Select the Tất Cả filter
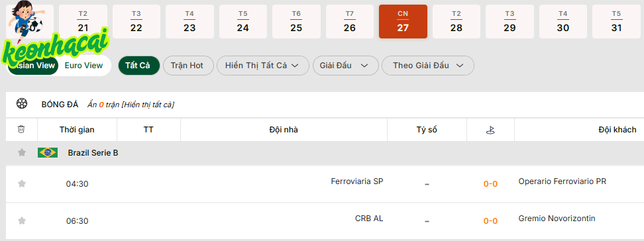 coord(139,66)
